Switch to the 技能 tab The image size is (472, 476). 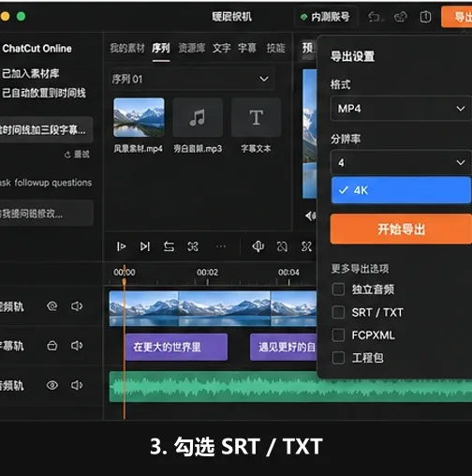(x=275, y=48)
